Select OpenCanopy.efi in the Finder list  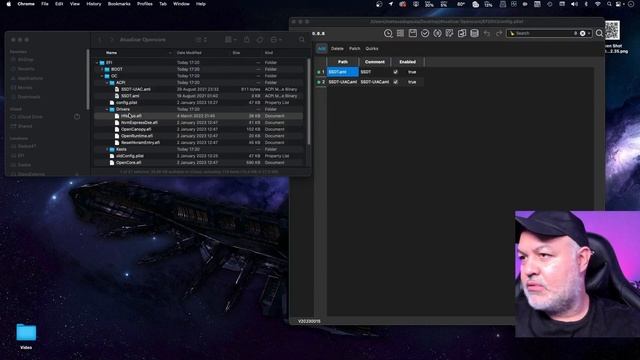[136, 129]
